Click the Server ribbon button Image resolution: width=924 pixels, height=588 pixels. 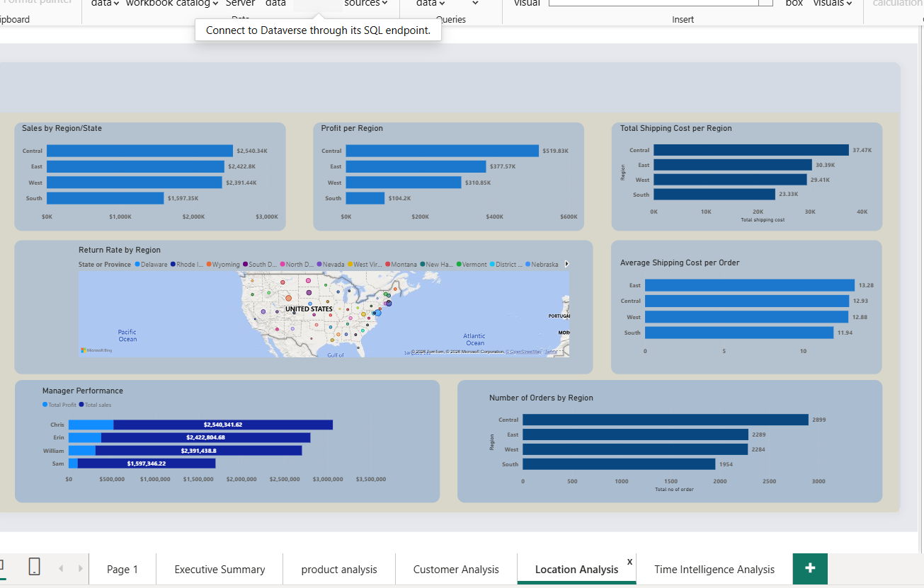(240, 4)
